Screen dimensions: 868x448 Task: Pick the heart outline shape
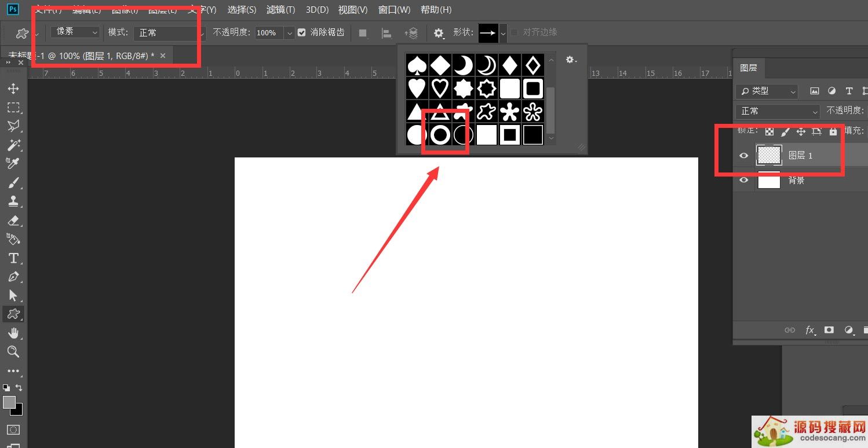coord(440,89)
